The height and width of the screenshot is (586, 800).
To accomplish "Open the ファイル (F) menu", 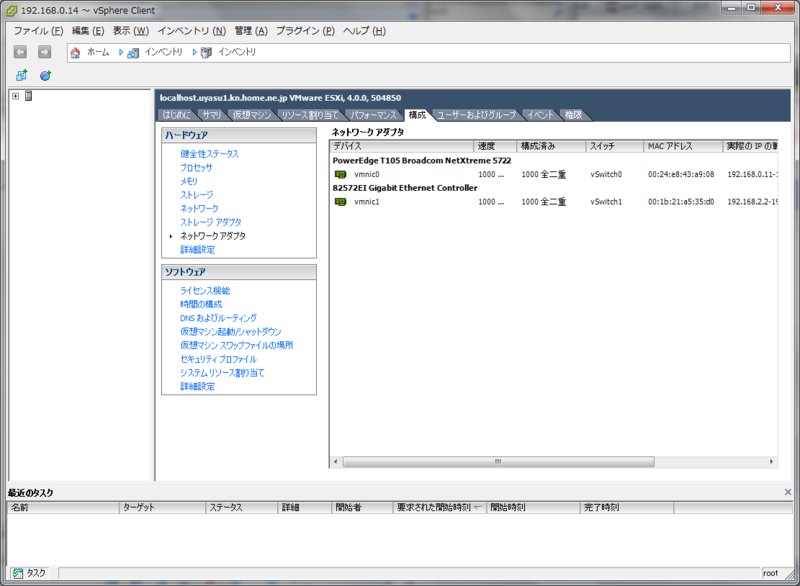I will [x=38, y=31].
